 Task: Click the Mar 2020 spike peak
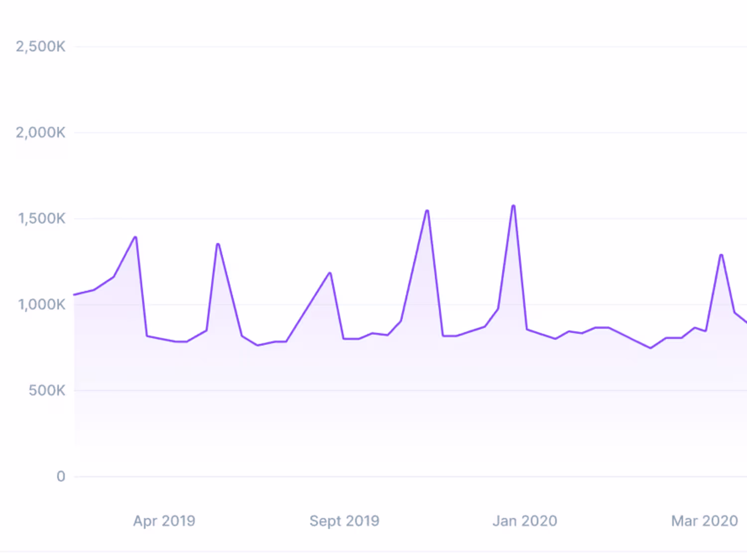(721, 255)
